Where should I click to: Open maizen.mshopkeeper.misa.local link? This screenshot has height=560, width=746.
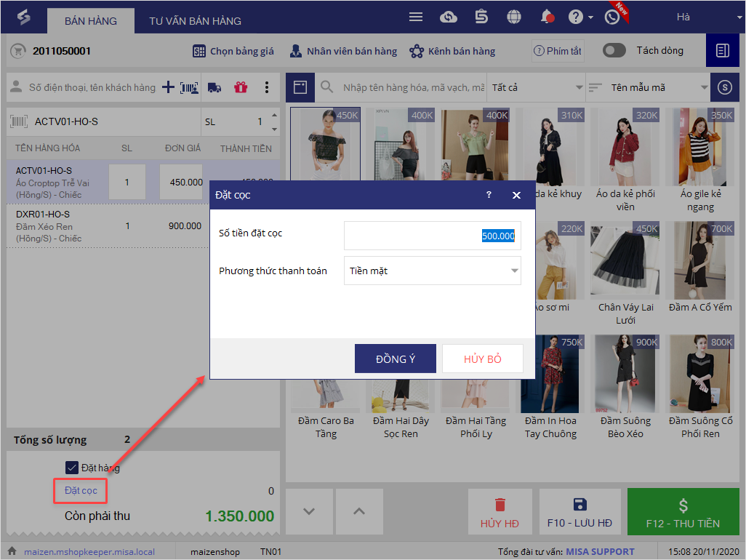89,551
